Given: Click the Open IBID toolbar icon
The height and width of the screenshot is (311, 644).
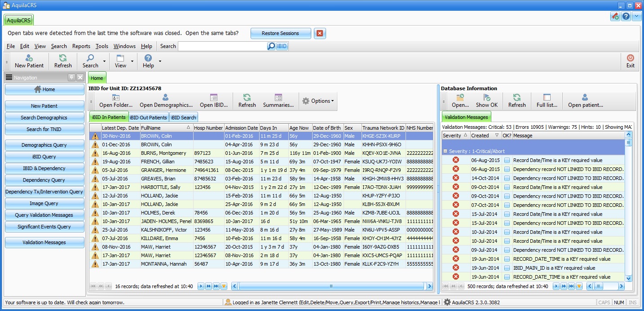Looking at the screenshot, I should click(x=214, y=98).
